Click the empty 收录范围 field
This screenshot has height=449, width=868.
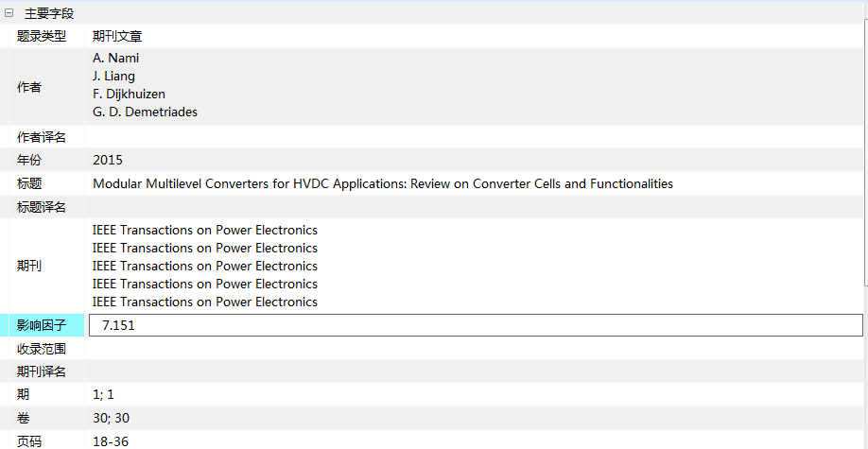[476, 349]
